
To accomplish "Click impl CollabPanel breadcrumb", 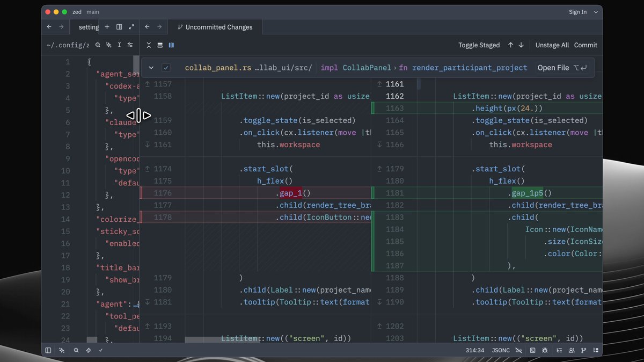I will click(356, 68).
